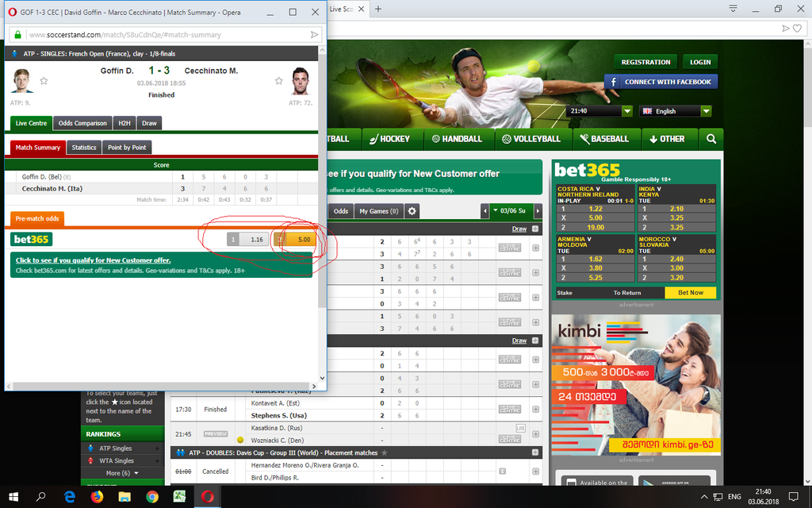Screen dimensions: 812x508
Task: Select Armenia win odds 1.62
Action: coord(596,260)
